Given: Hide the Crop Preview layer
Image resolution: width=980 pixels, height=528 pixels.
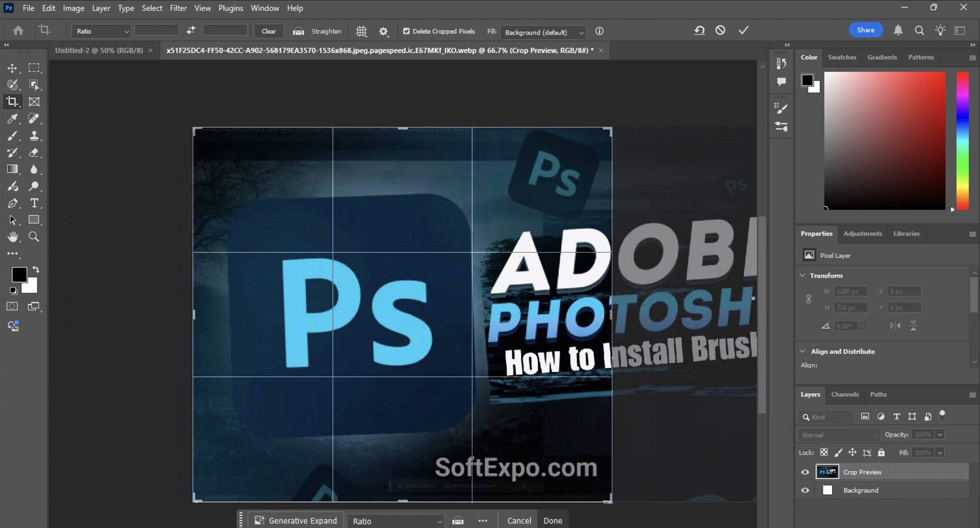Looking at the screenshot, I should click(x=805, y=472).
